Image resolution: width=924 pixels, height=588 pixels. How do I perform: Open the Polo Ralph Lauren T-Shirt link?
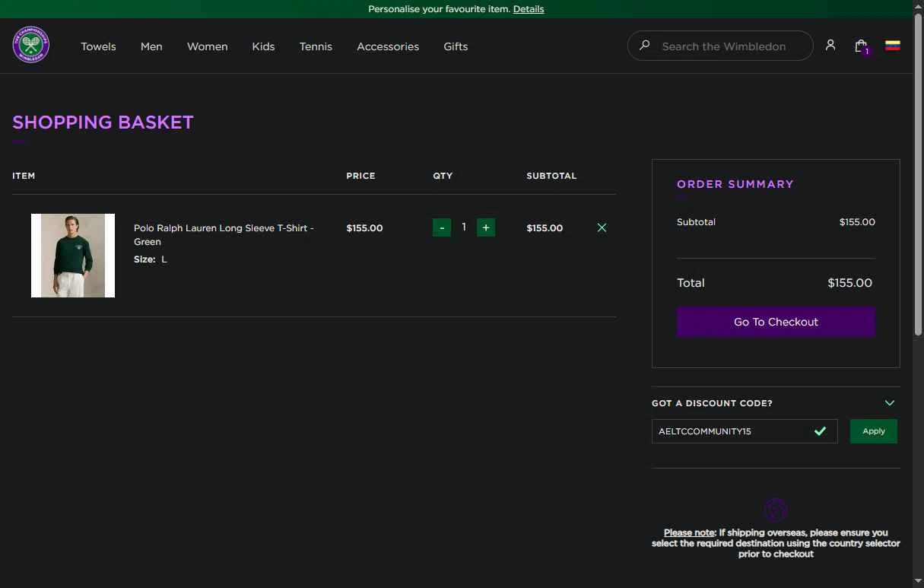click(224, 234)
